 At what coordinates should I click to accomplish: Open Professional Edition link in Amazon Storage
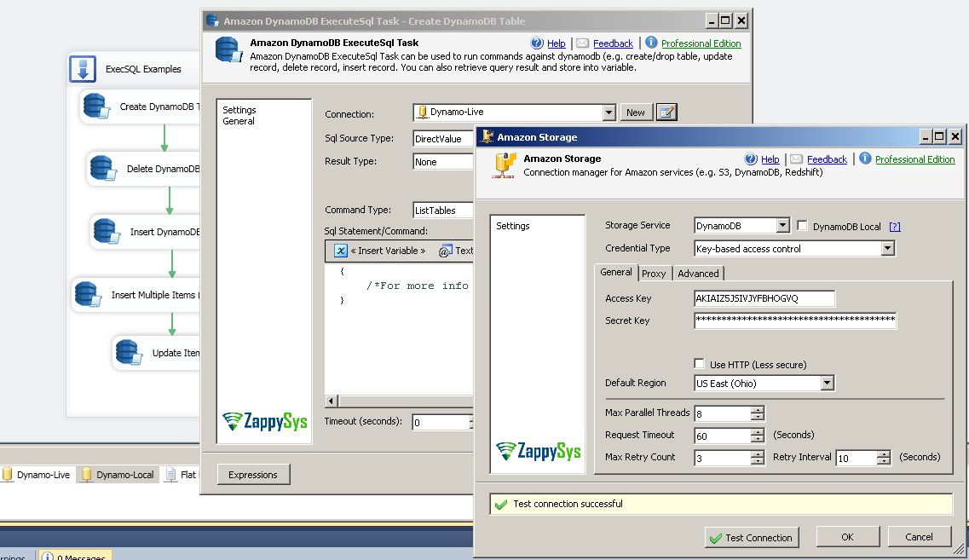coord(914,159)
